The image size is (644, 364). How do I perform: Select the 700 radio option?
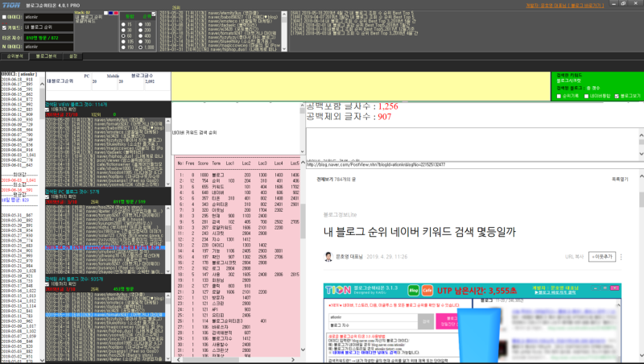(140, 42)
